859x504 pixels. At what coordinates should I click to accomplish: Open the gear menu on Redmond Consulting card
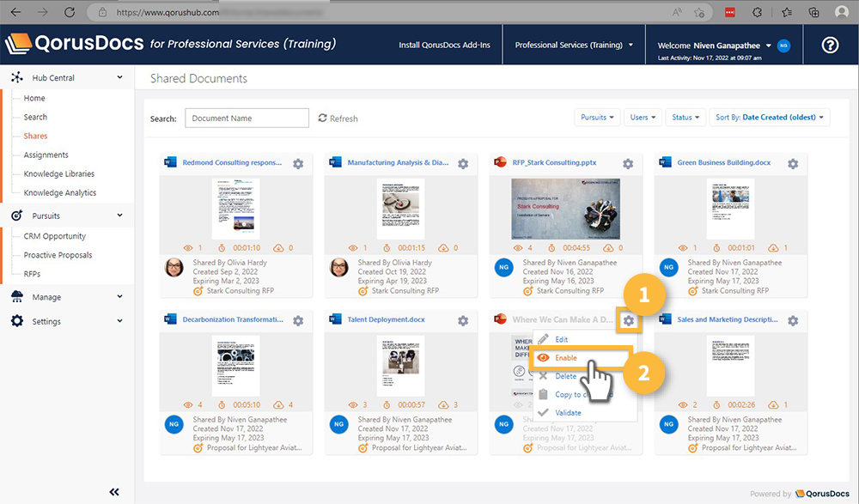click(x=298, y=164)
